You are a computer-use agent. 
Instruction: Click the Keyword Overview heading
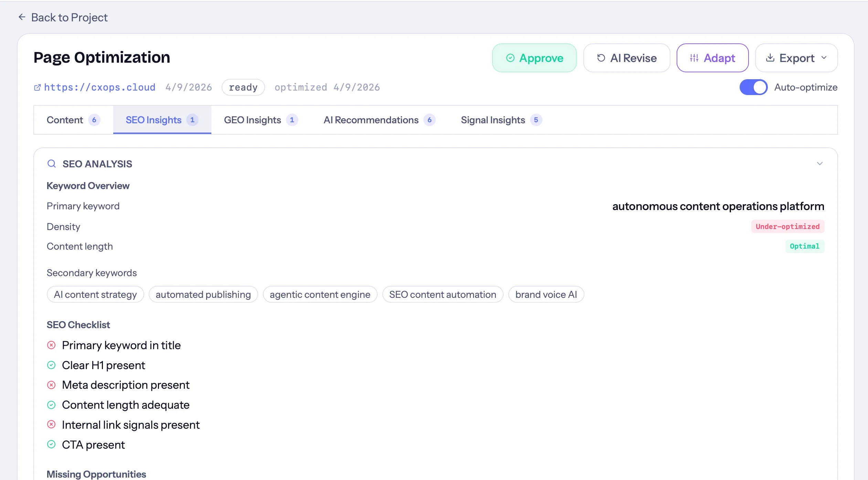88,186
